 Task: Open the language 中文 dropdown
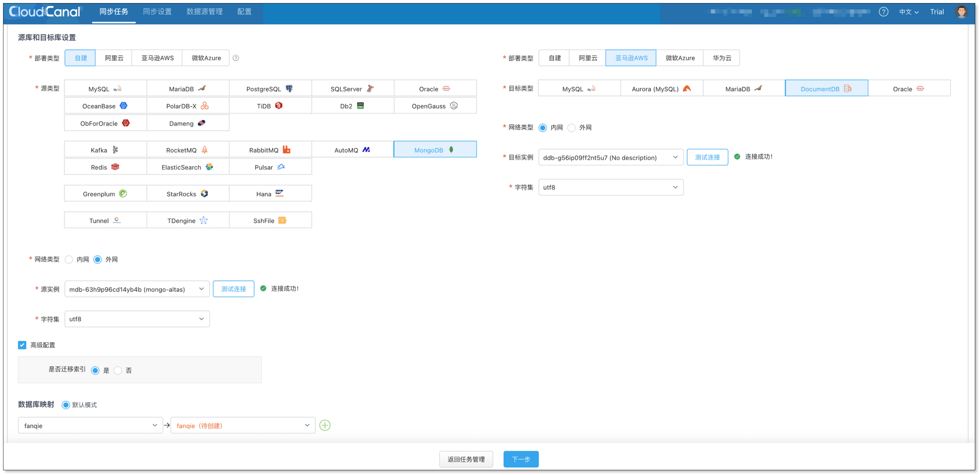909,12
